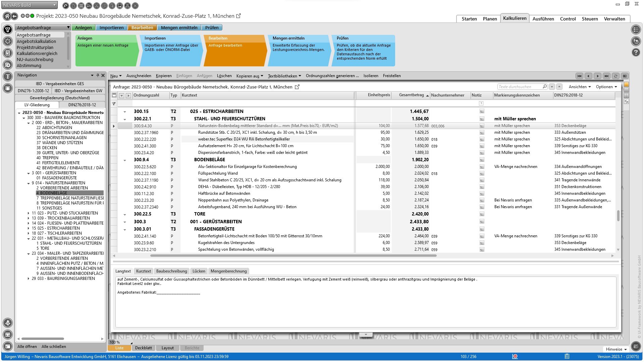Image resolution: width=644 pixels, height=362 pixels.
Task: Click the undo icon in top toolbar
Action: click(x=66, y=6)
